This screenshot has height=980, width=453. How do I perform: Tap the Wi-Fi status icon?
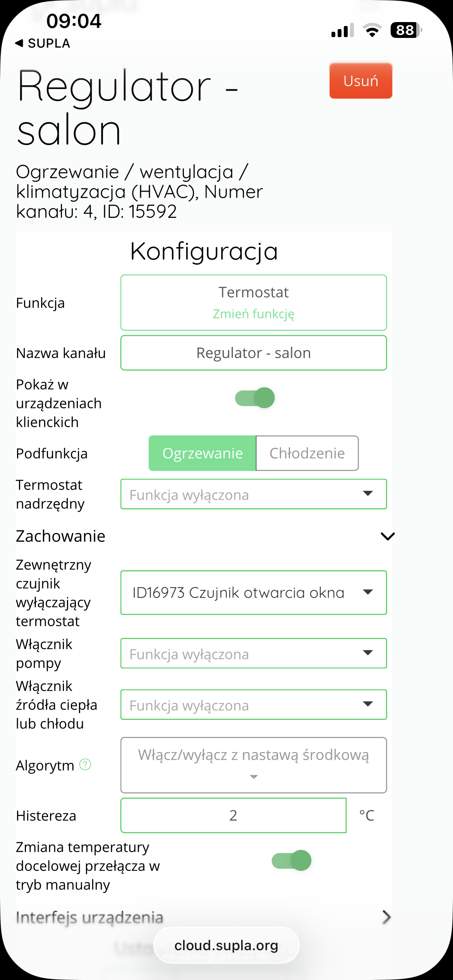(372, 30)
